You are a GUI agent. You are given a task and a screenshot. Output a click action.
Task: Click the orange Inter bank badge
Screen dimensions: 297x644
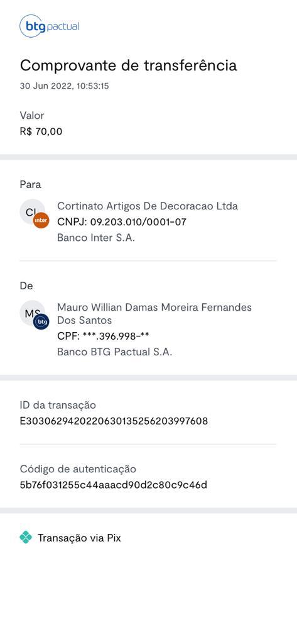click(41, 221)
